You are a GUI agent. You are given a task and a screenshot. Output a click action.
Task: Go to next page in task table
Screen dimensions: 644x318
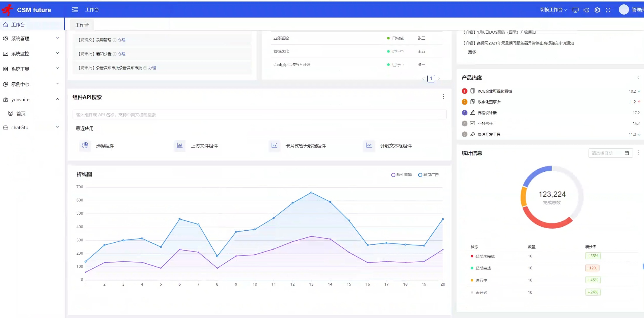click(439, 79)
